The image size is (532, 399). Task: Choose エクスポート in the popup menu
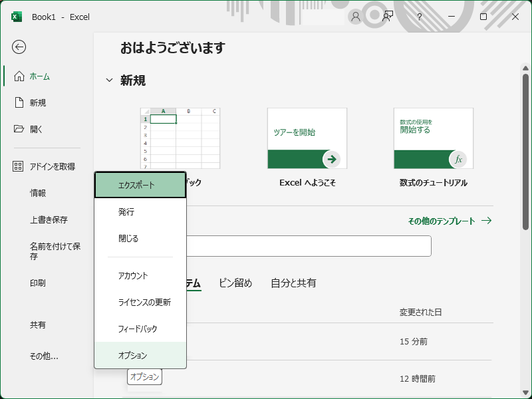click(x=140, y=185)
